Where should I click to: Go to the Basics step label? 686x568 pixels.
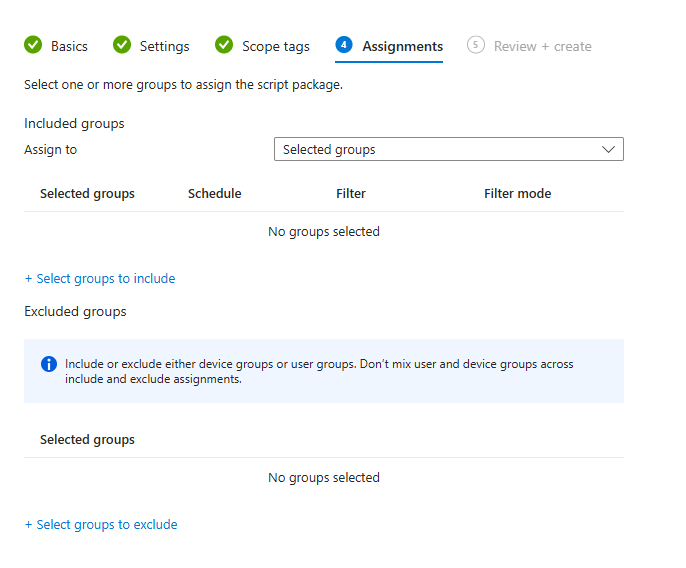point(69,46)
